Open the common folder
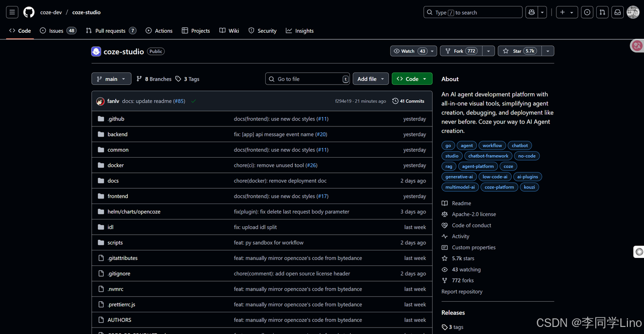644x334 pixels. pos(118,150)
